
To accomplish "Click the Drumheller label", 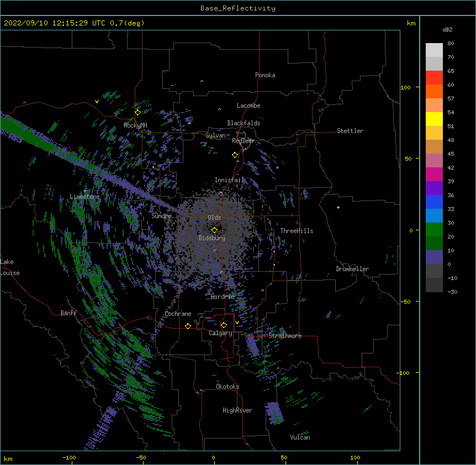I will pyautogui.click(x=352, y=269).
